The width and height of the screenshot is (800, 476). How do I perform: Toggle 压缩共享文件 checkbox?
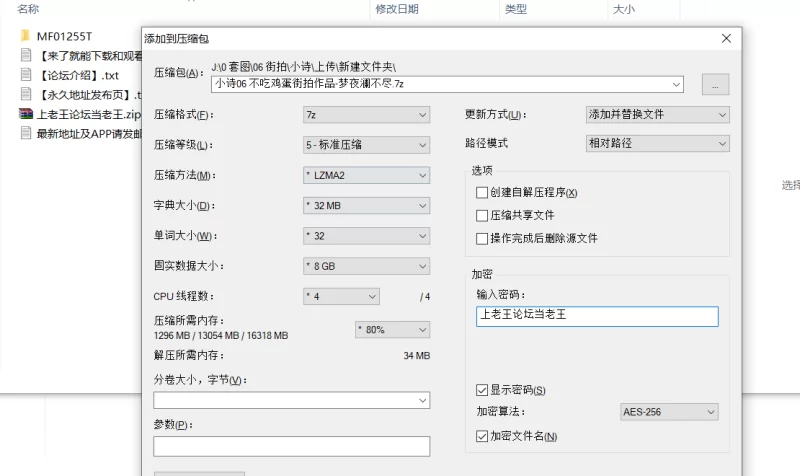coord(483,215)
